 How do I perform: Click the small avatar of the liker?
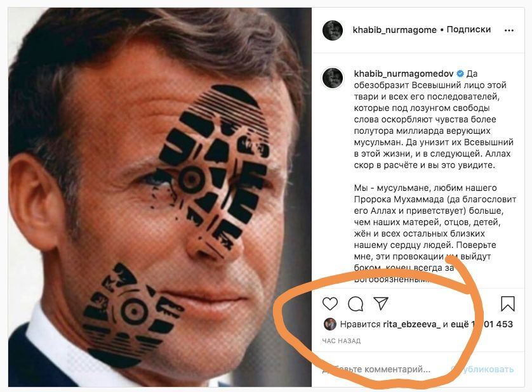coord(329,324)
